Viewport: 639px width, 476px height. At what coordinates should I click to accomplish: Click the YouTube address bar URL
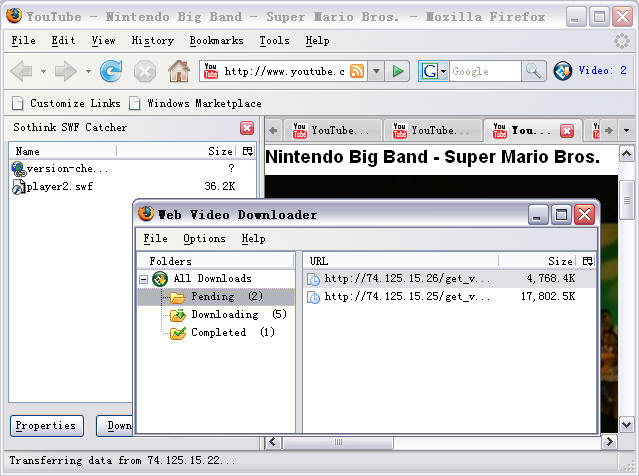[284, 71]
